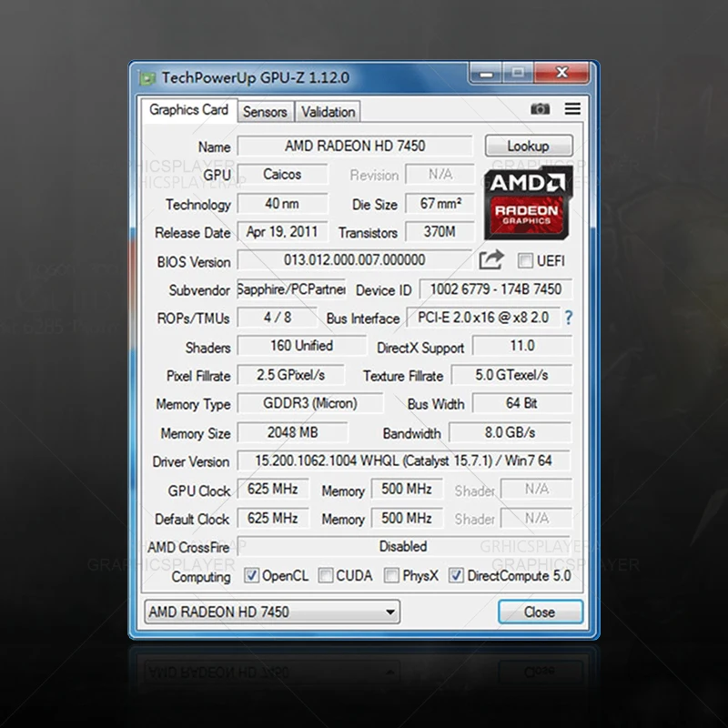This screenshot has height=728, width=728.
Task: Click the Pixel Fillrate 2.5 GPixel/s
Action: pyautogui.click(x=291, y=375)
